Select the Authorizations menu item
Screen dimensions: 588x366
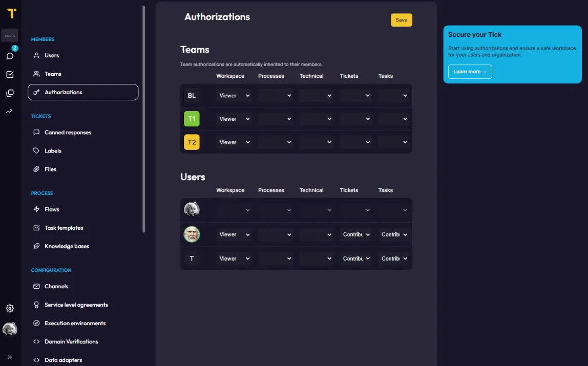point(83,92)
